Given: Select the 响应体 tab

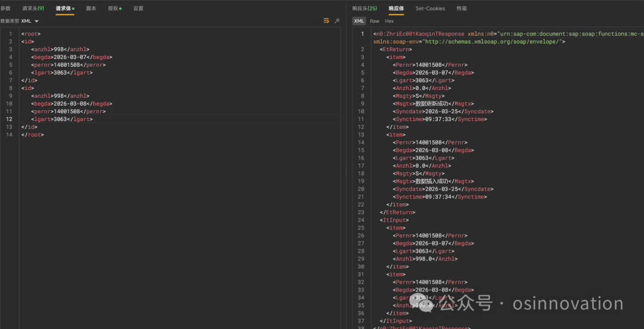Looking at the screenshot, I should click(x=397, y=8).
